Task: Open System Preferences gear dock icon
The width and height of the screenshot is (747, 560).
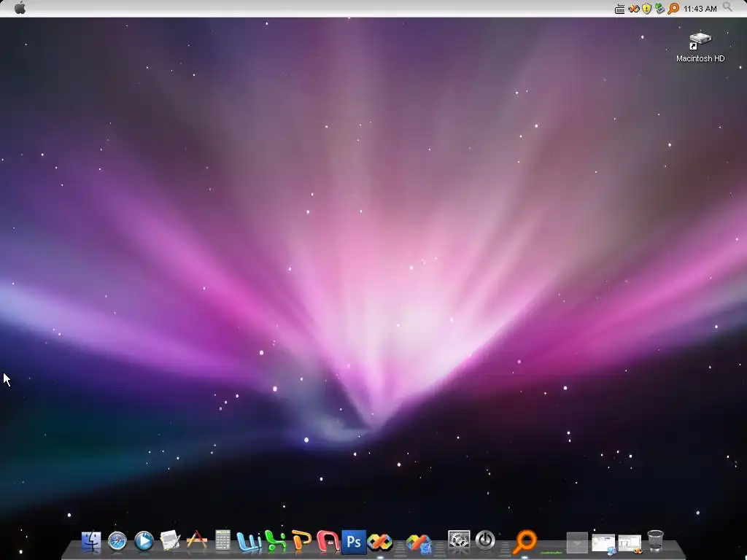Action: point(459,541)
